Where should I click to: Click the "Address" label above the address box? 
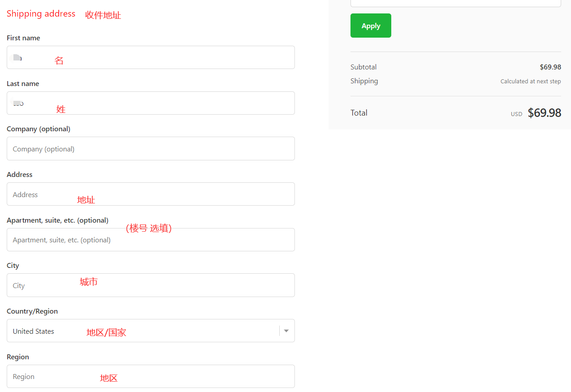click(x=20, y=175)
